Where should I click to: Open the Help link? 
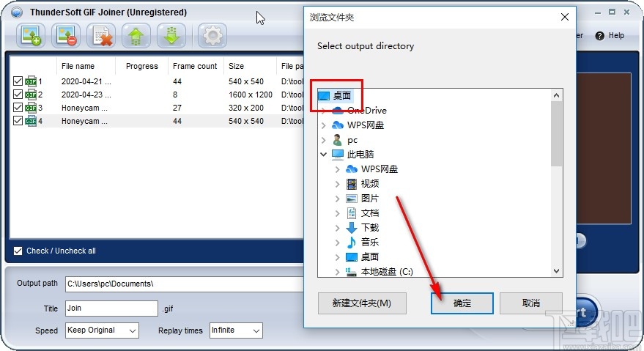point(616,36)
